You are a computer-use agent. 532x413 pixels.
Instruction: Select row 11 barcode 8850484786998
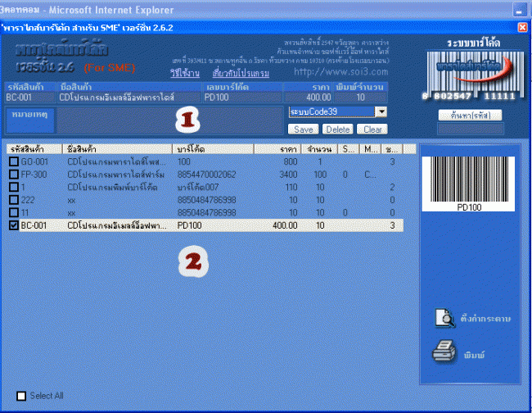pyautogui.click(x=206, y=212)
